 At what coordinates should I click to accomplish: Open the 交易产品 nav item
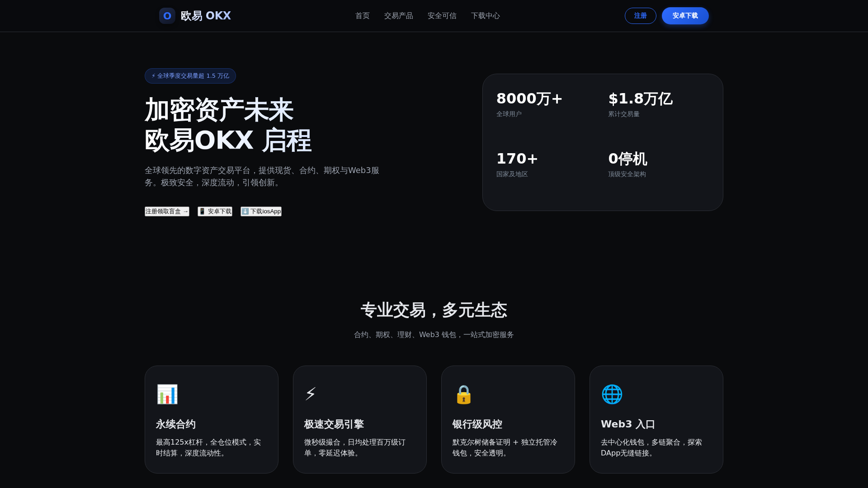click(399, 16)
